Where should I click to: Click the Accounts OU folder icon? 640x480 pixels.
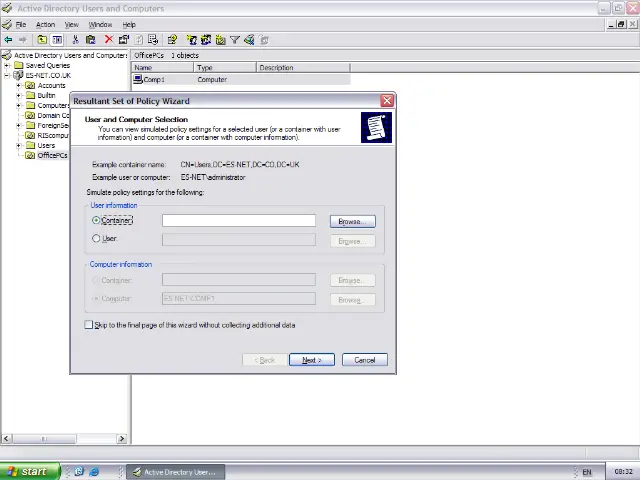point(30,85)
